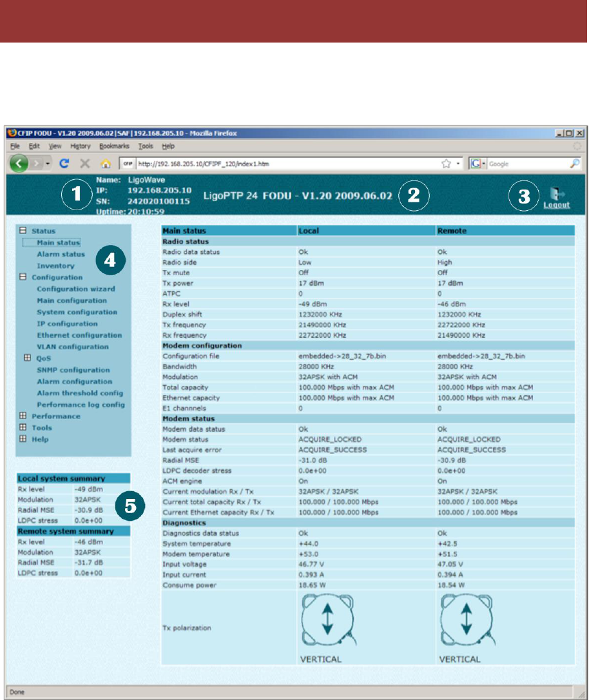
Task: Click the URL address field
Action: click(x=285, y=164)
